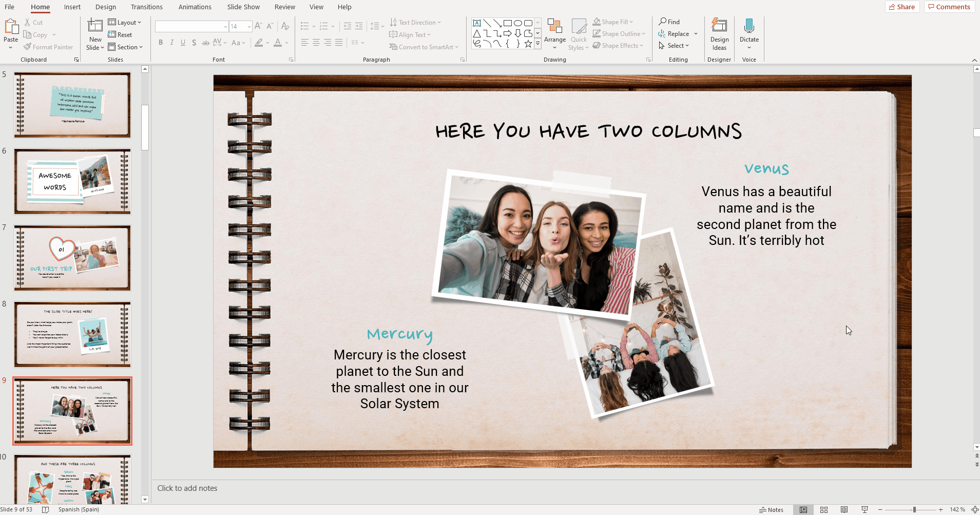Image resolution: width=980 pixels, height=515 pixels.
Task: Switch to Slide Sorter view
Action: 824,510
